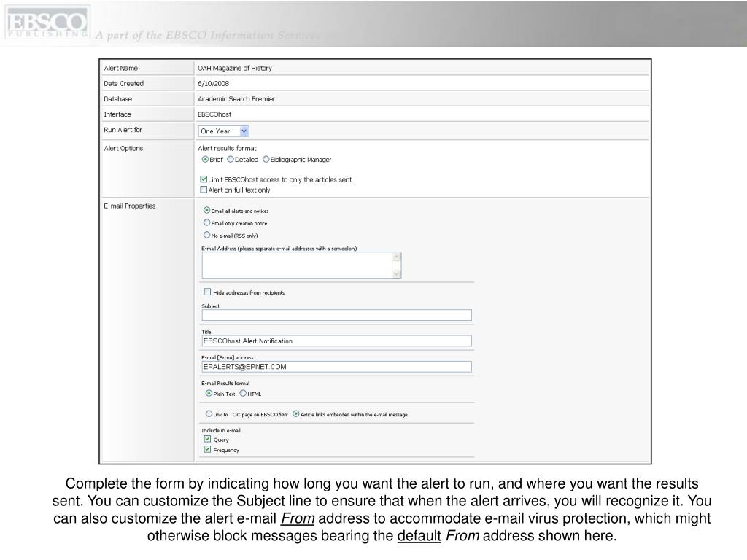Click the Subject input field
The height and width of the screenshot is (560, 747).
[x=337, y=315]
